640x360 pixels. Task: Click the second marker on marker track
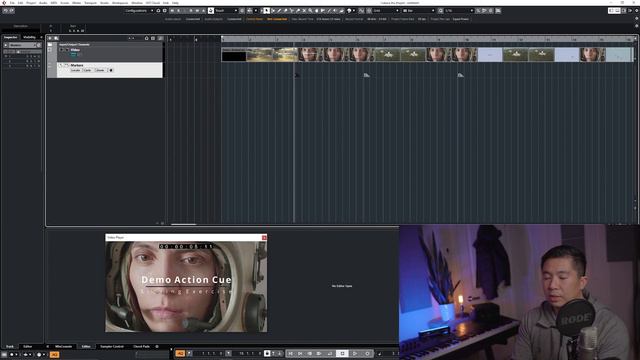366,75
